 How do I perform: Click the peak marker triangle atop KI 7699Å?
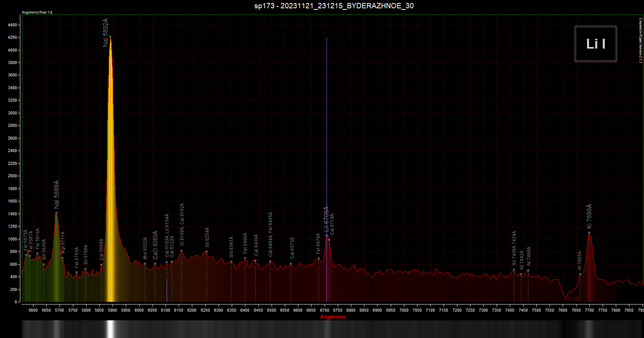click(x=589, y=233)
